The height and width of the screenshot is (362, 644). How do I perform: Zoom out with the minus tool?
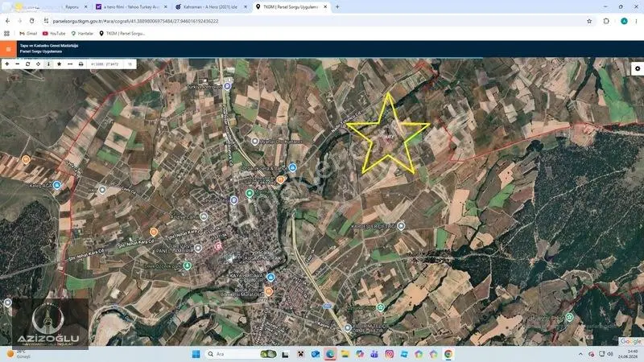click(17, 64)
